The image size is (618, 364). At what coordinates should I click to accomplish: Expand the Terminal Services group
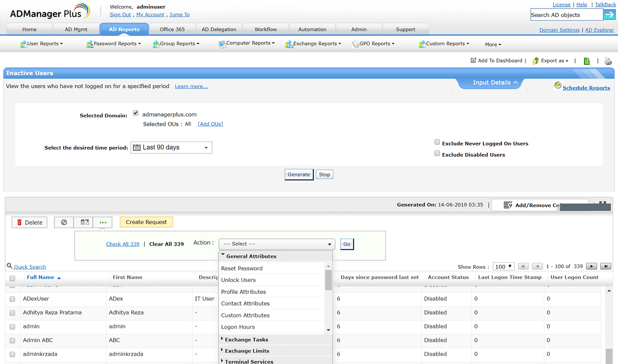click(276, 361)
